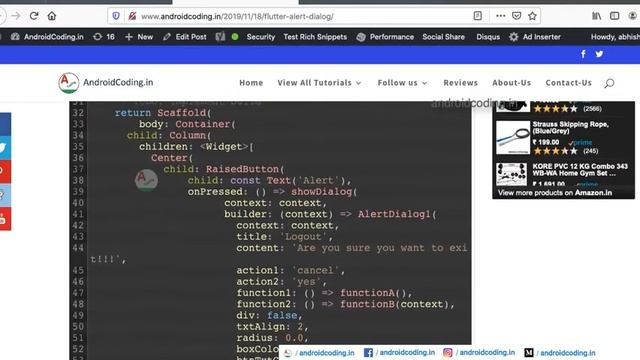The width and height of the screenshot is (640, 360).
Task: Open Facebook /androidcoding.in footer link
Action: coord(399,353)
